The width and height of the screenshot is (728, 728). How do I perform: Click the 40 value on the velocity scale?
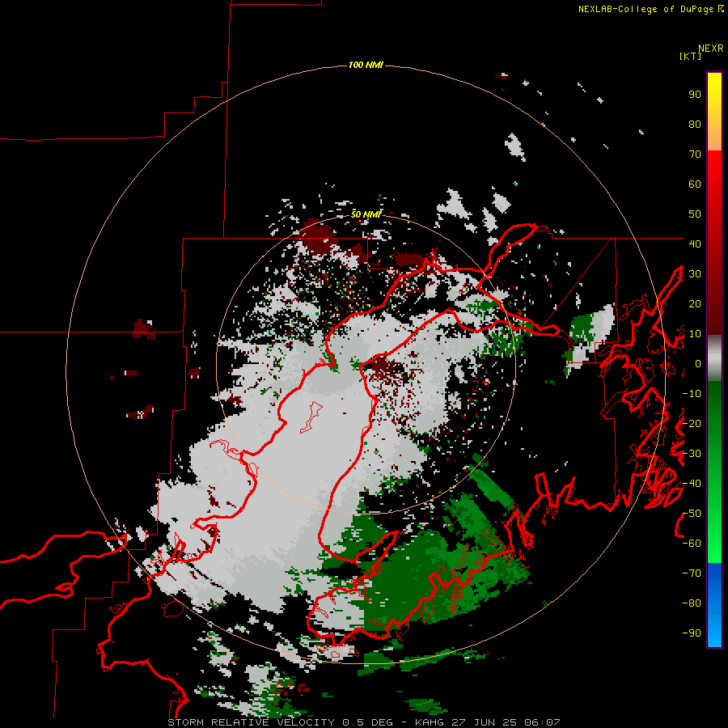pos(695,243)
